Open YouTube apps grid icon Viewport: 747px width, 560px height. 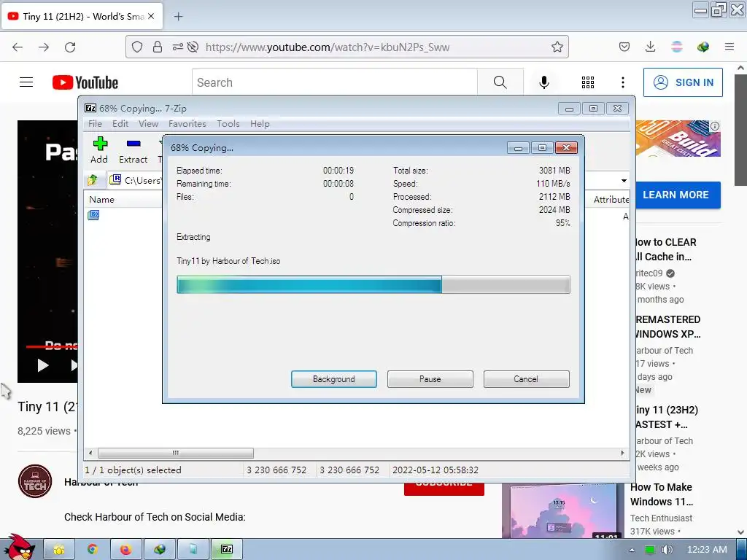tap(588, 82)
